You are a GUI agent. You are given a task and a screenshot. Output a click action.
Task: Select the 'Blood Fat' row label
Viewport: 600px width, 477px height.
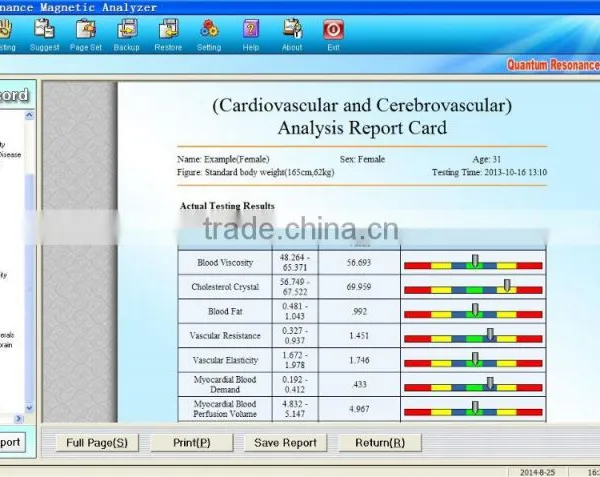click(x=225, y=311)
